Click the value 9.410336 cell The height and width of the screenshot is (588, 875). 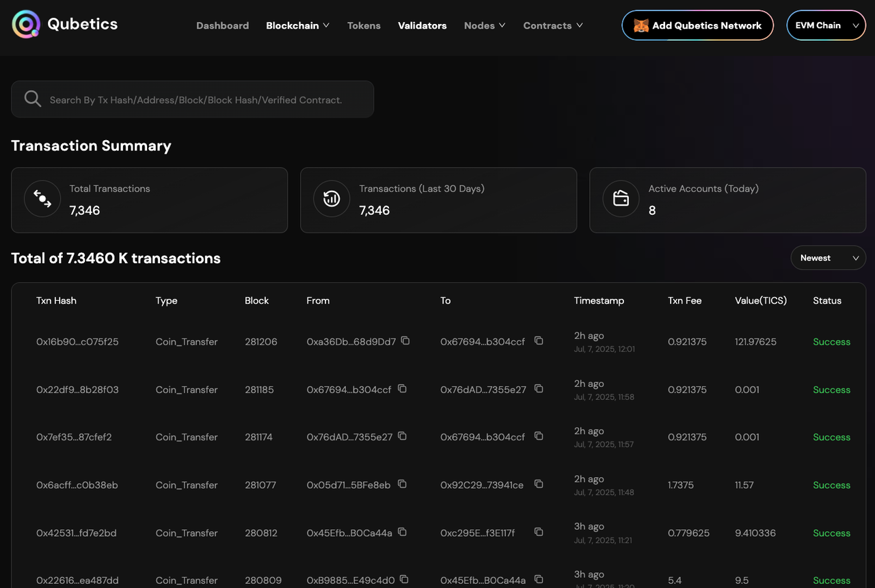(755, 533)
